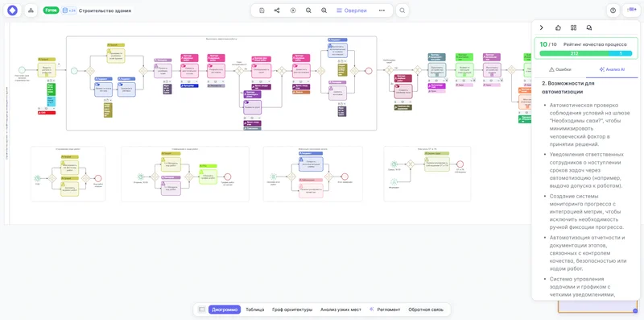The image size is (644, 320).
Task: Switch to the 'Ошибки' errors tab
Action: (559, 69)
